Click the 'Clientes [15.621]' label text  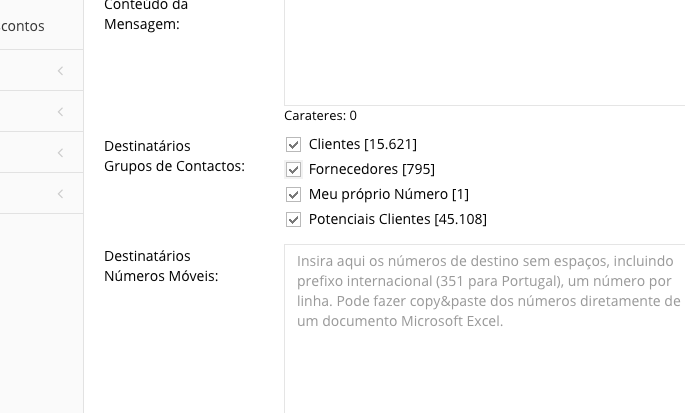pyautogui.click(x=363, y=144)
